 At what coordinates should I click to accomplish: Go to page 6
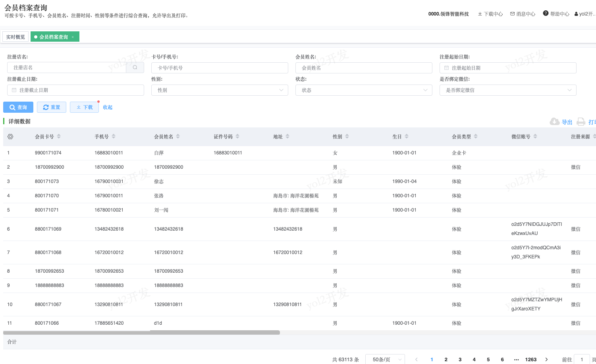point(502,360)
